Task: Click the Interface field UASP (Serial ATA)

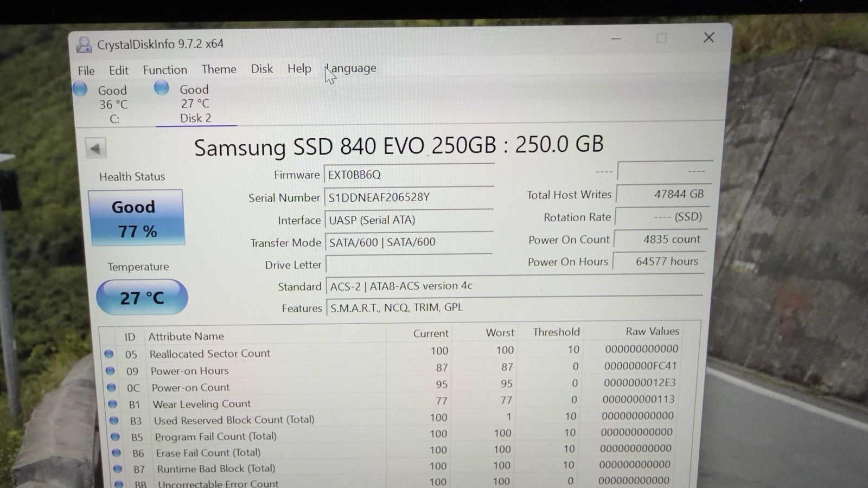Action: click(x=409, y=220)
